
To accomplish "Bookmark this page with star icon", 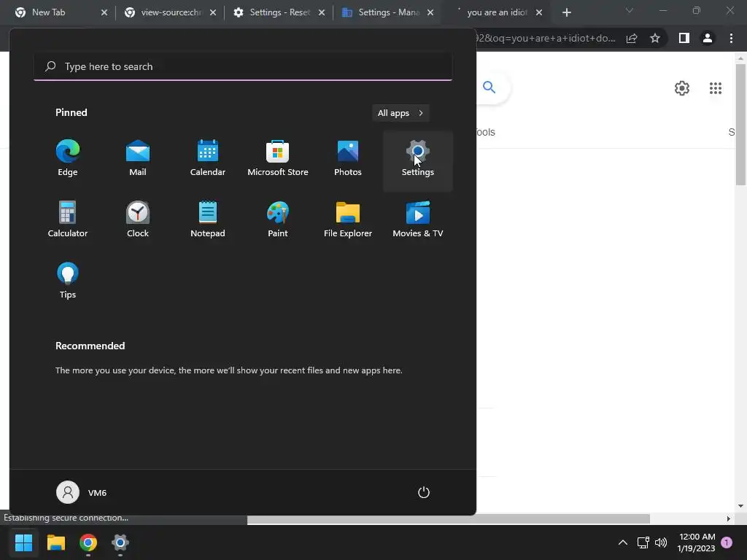I will (655, 38).
